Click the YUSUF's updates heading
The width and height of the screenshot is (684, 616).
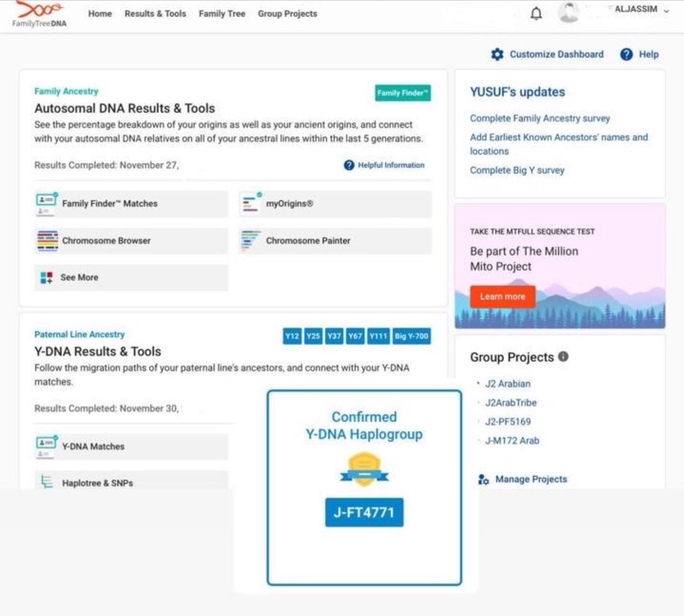(x=517, y=92)
